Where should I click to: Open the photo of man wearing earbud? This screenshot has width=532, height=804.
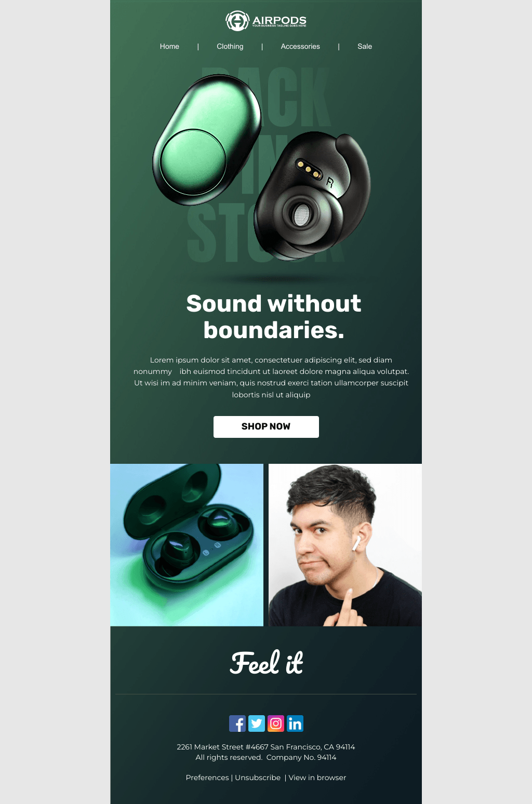tap(345, 545)
